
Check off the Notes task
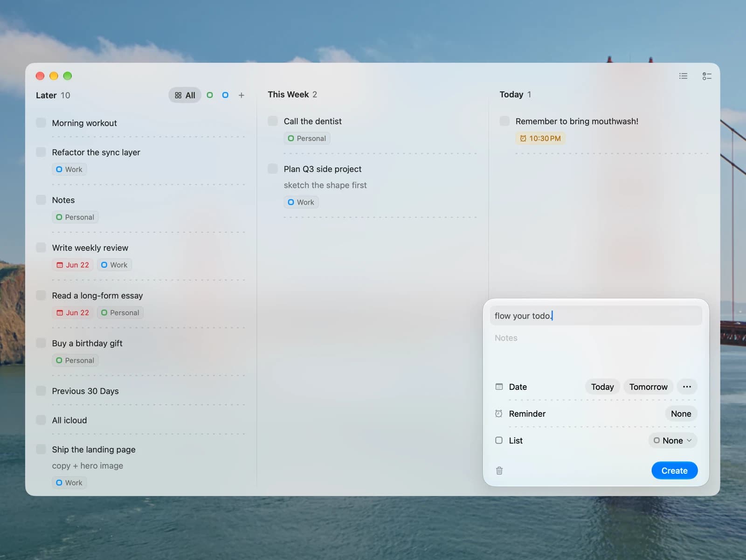[x=41, y=200]
